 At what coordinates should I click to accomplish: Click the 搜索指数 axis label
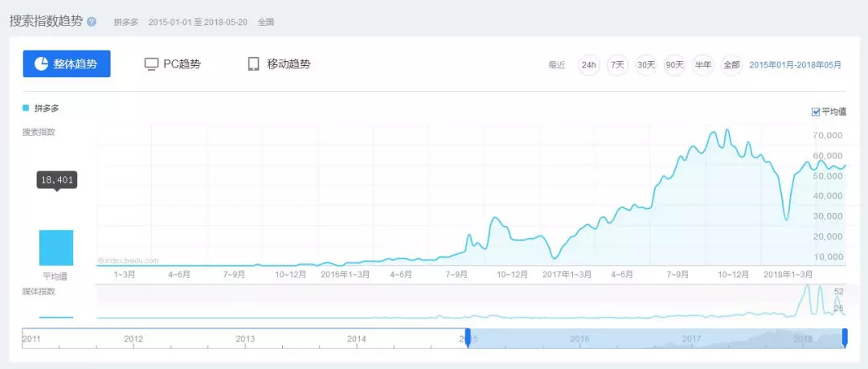[39, 132]
